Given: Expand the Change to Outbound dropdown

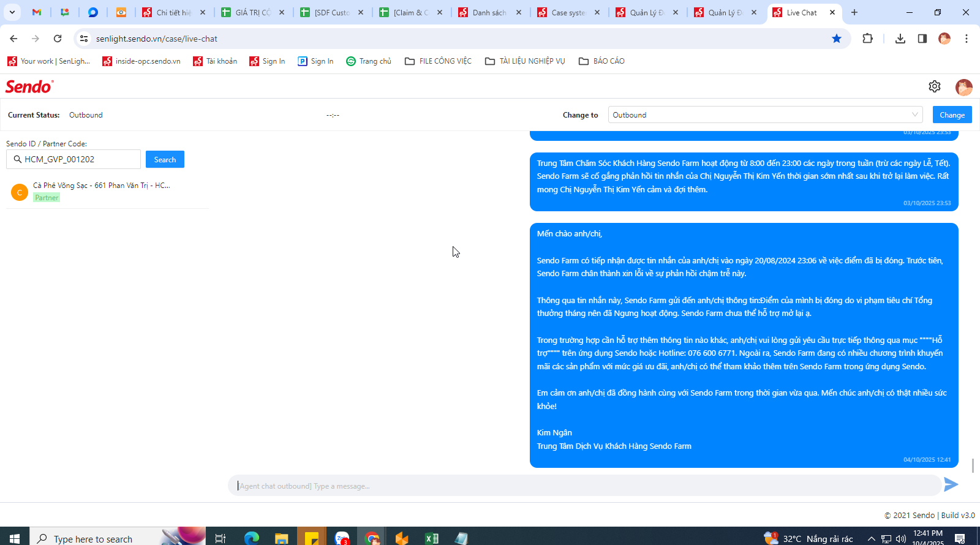Looking at the screenshot, I should 766,115.
